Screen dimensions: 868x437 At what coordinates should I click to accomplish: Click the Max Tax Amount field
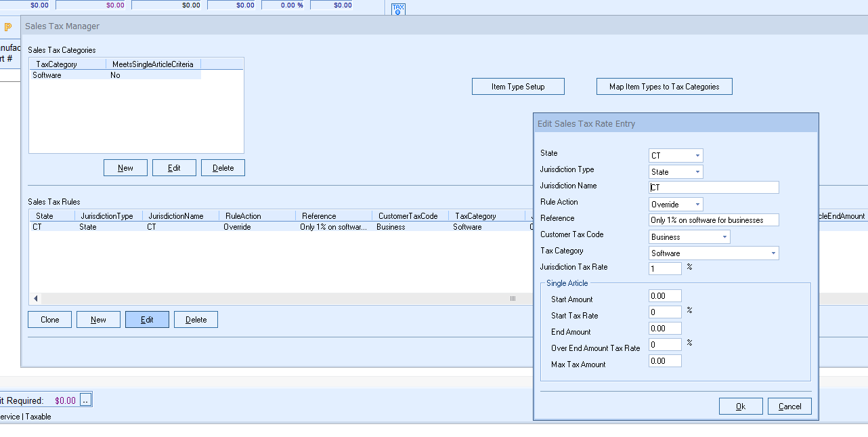665,361
